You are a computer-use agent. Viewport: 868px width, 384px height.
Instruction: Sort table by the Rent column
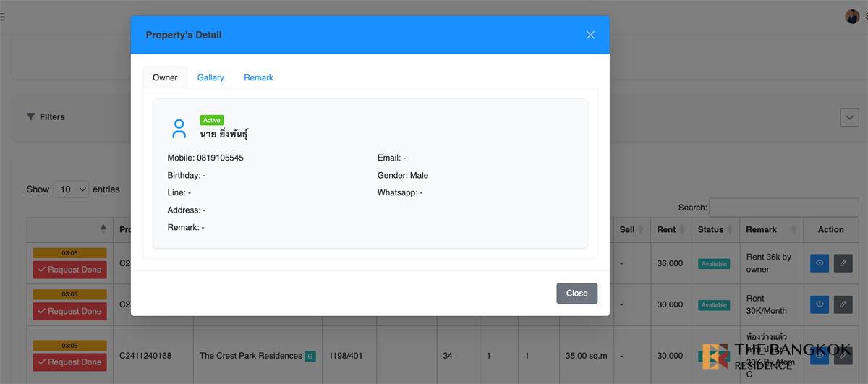point(671,229)
